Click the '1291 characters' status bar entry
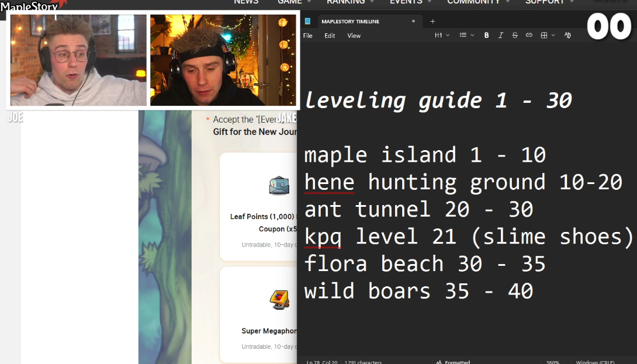The image size is (637, 364). pyautogui.click(x=363, y=362)
